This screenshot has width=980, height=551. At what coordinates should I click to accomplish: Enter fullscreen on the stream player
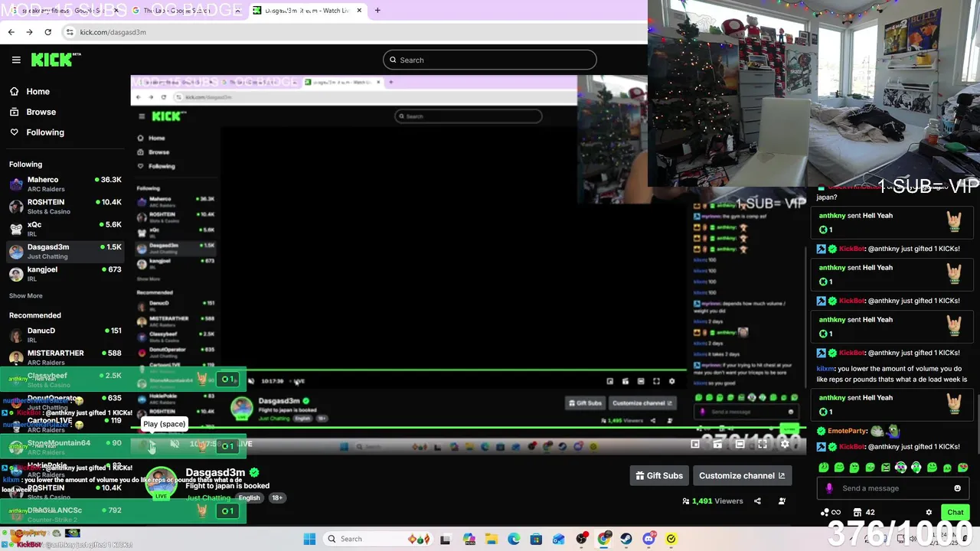pyautogui.click(x=763, y=444)
